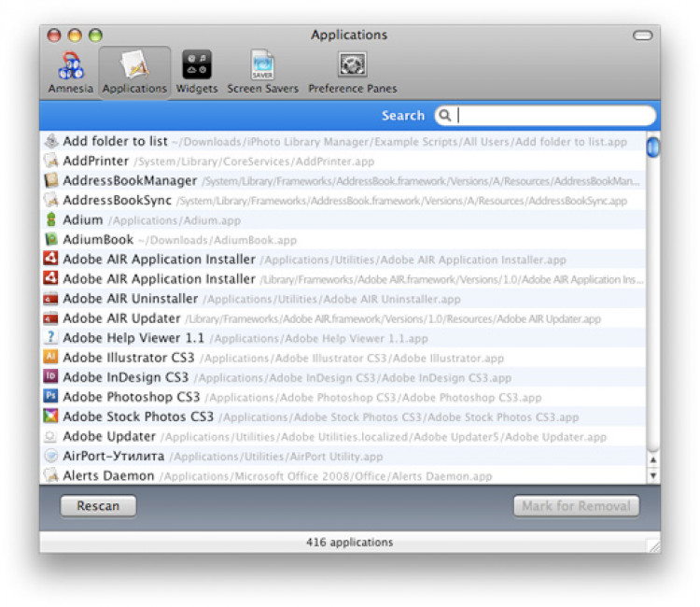Click the AdiumBook app icon

click(51, 239)
